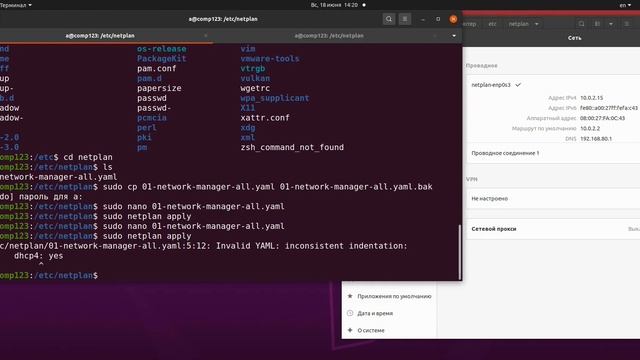Open the file manager hamburger menu
Image resolution: width=640 pixels, height=360 pixels.
coord(627,24)
